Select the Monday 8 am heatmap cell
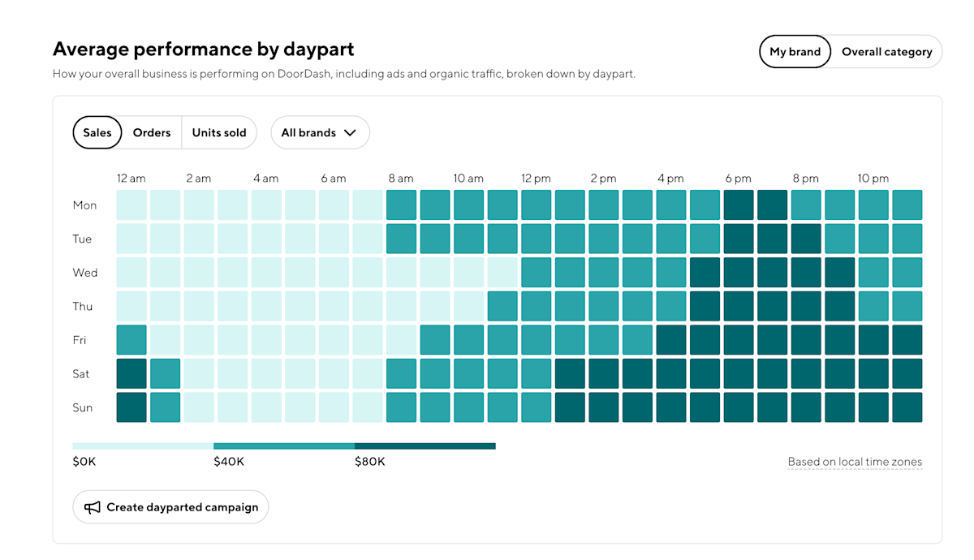974x560 pixels. (401, 205)
